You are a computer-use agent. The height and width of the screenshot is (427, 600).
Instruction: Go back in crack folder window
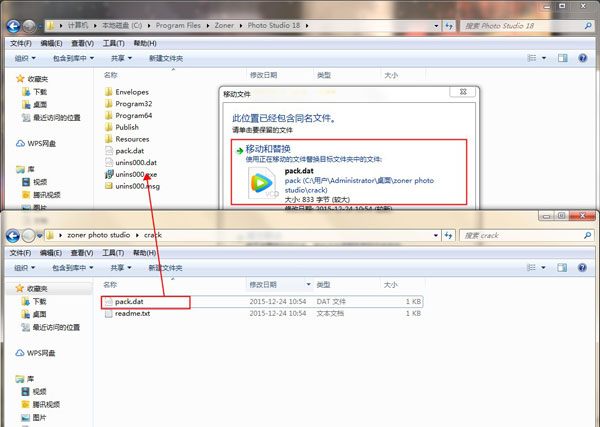(13, 236)
